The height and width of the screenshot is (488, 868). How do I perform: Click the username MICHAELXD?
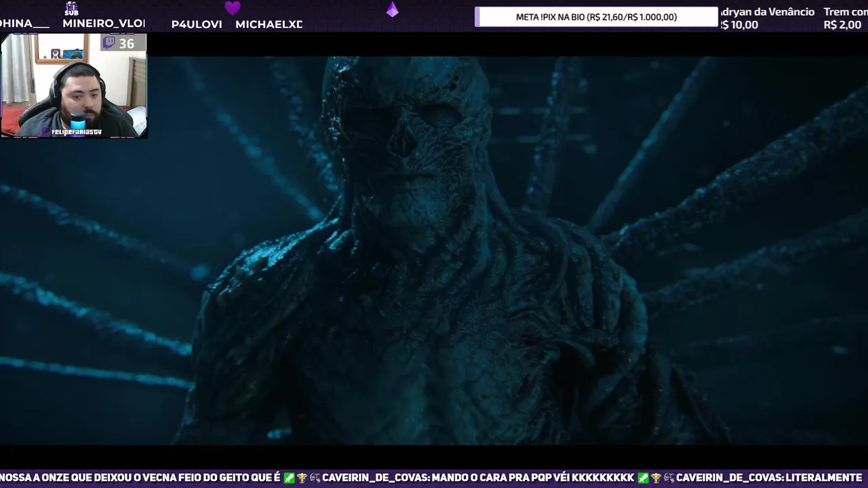pos(269,24)
